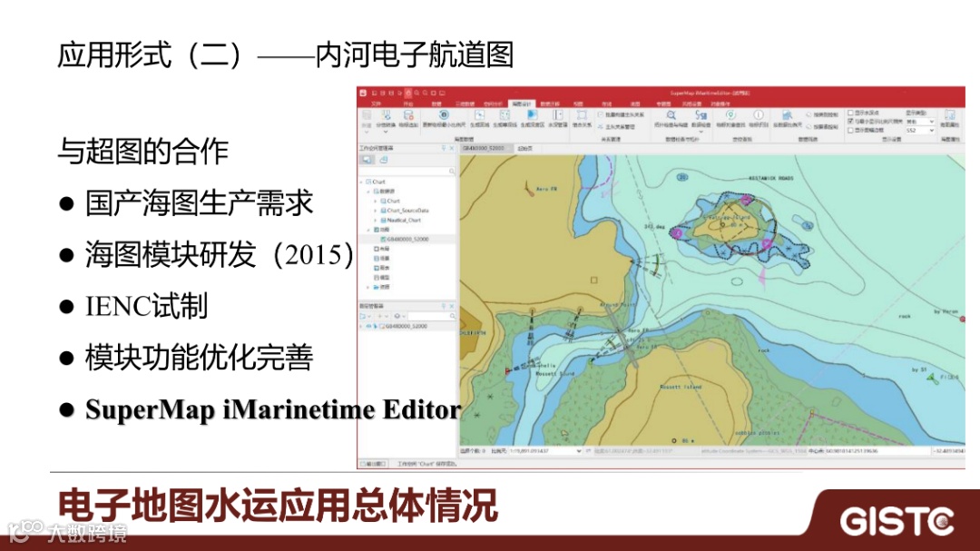This screenshot has width=980, height=551.
Task: Click 主从关系管理 button
Action: coord(618,127)
